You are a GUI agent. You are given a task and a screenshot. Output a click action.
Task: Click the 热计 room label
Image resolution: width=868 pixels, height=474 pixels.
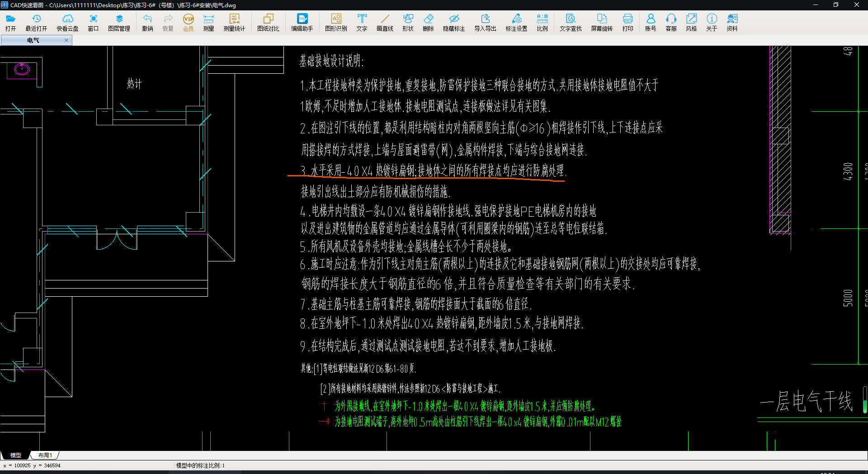pos(134,84)
